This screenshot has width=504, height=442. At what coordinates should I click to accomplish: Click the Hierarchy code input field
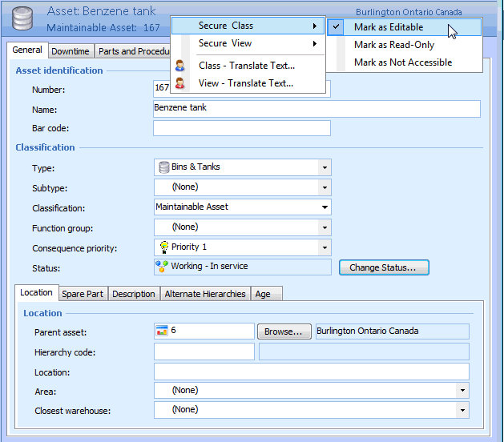coord(204,352)
